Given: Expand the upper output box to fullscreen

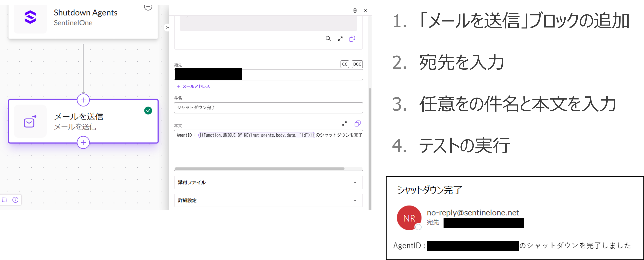Looking at the screenshot, I should point(340,39).
